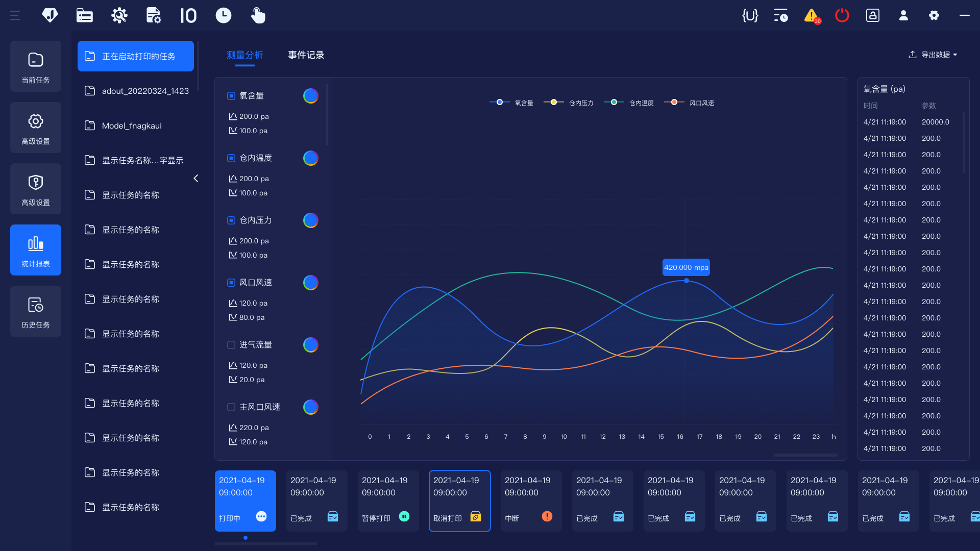Enable the 主风口风速 checkbox
This screenshot has height=551, width=980.
coord(231,407)
